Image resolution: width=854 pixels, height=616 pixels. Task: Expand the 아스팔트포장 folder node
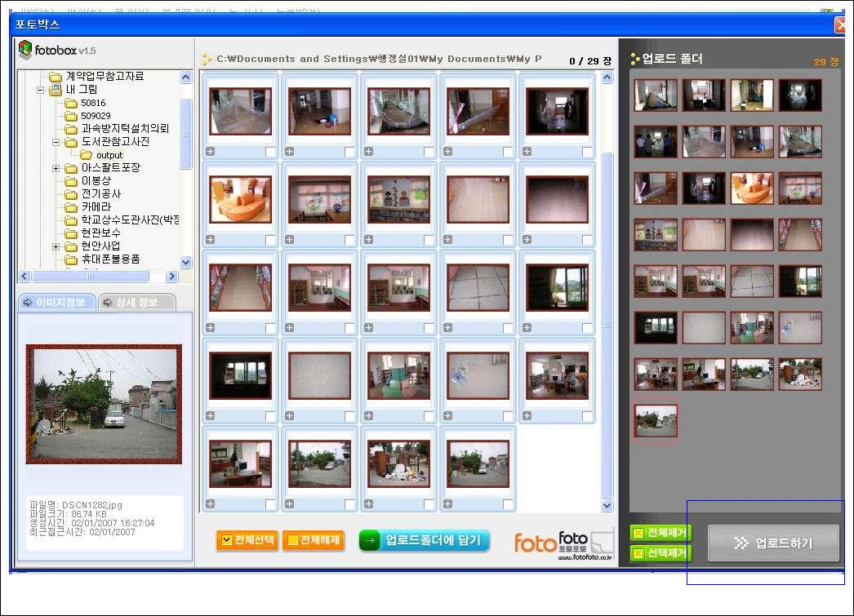[56, 168]
